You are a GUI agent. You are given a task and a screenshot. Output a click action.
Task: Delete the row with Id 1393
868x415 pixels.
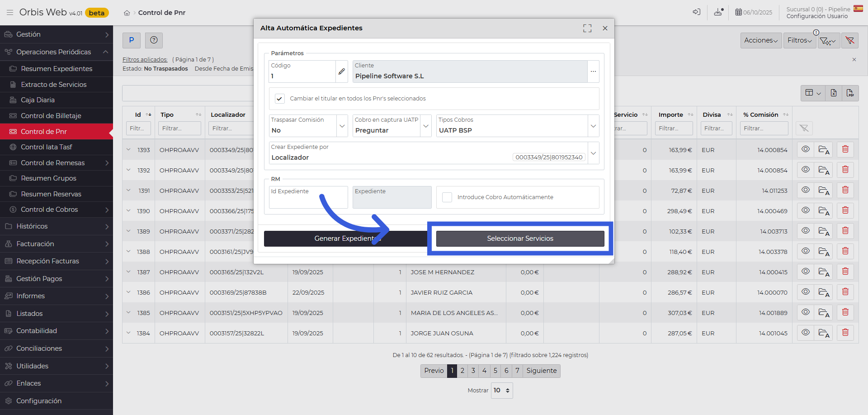pos(845,150)
